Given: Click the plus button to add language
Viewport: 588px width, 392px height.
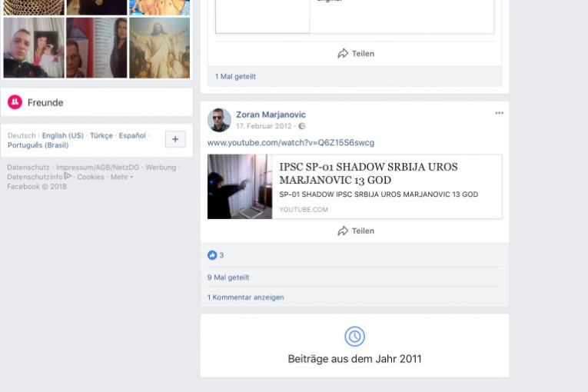Looking at the screenshot, I should point(175,139).
